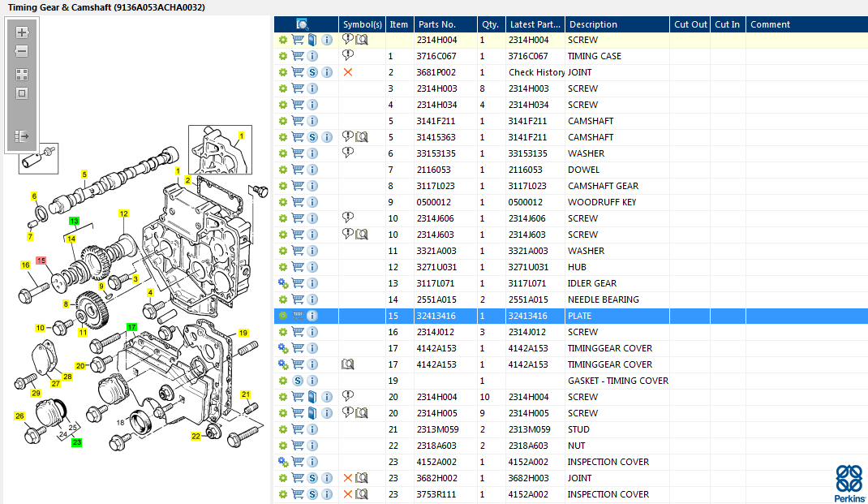Select the NEEDLE BEARING description cell
868x504 pixels.
[x=604, y=299]
